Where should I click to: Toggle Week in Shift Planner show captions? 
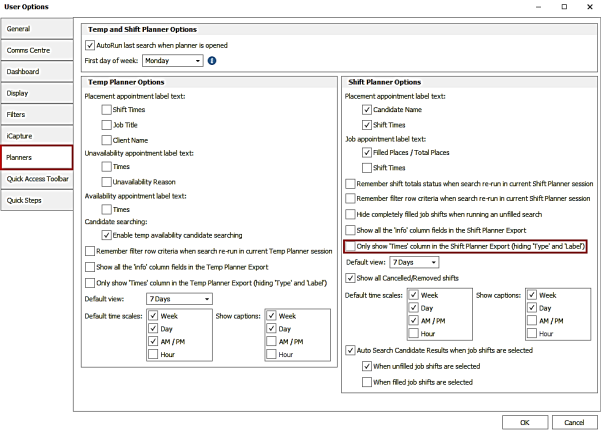coord(532,295)
